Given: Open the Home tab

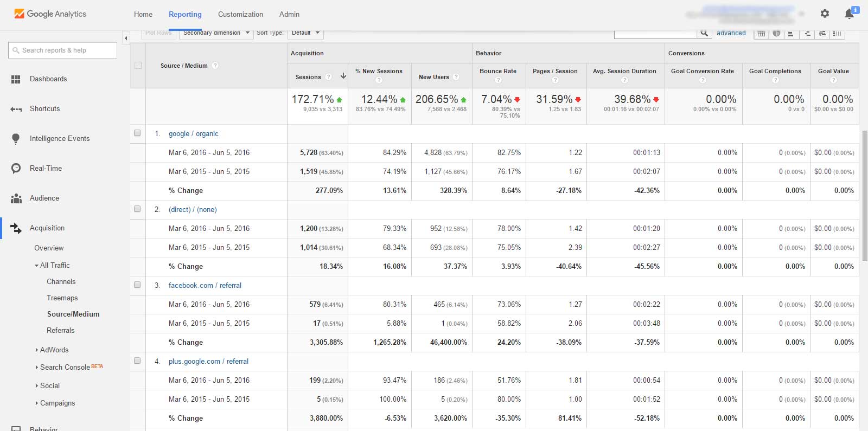Looking at the screenshot, I should point(143,15).
